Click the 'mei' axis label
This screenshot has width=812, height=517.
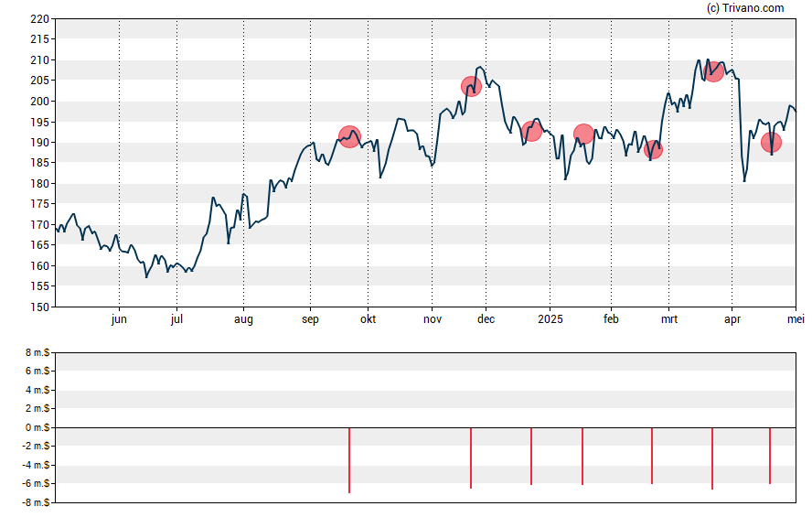pyautogui.click(x=796, y=319)
